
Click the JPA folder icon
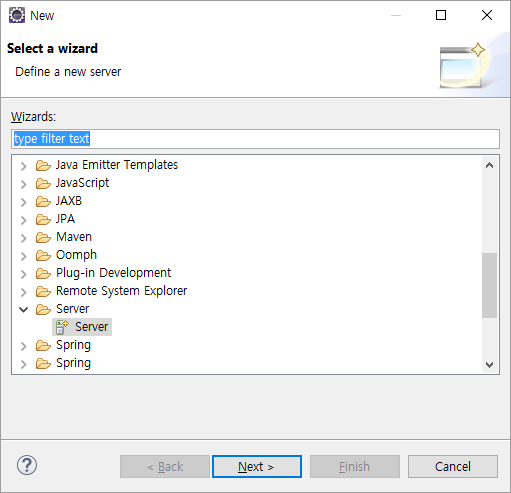(x=43, y=219)
